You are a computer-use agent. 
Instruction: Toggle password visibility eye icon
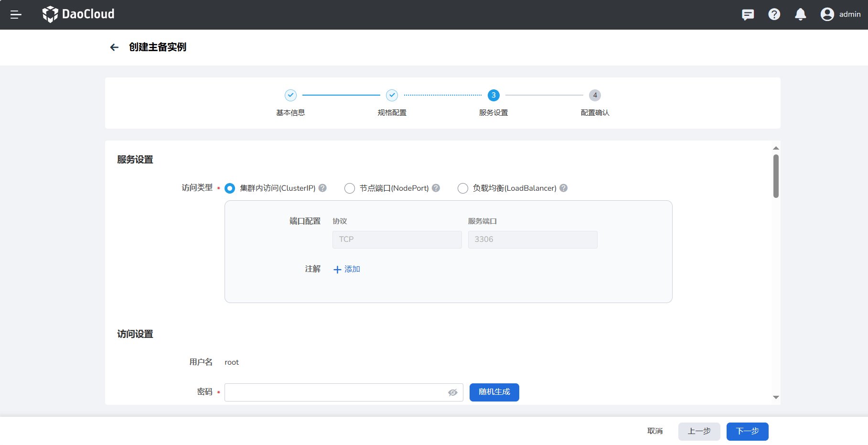(x=452, y=392)
